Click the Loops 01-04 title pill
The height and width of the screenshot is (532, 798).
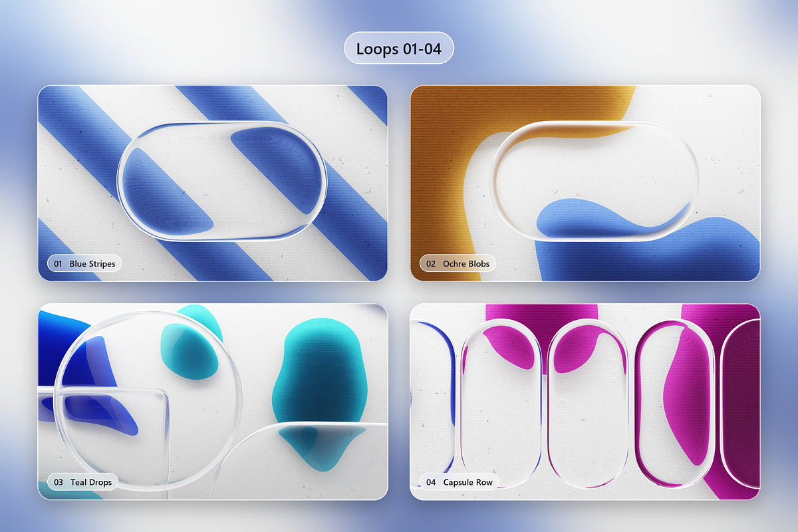point(398,49)
